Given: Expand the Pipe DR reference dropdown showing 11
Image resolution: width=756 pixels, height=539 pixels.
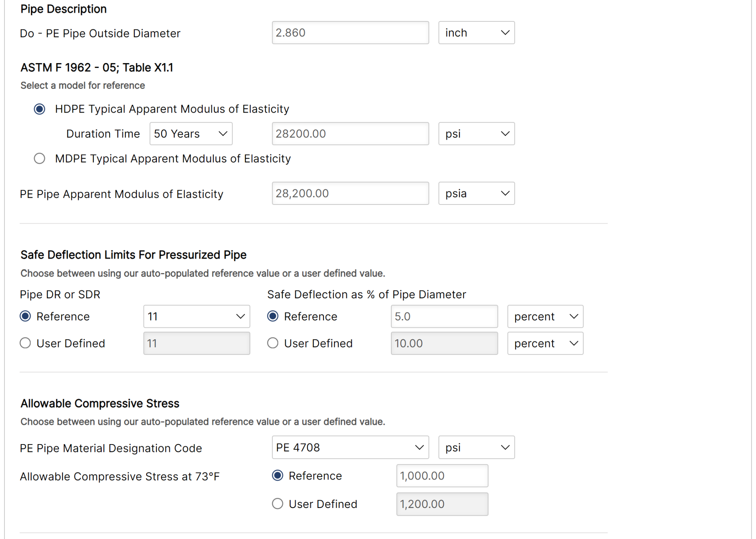Looking at the screenshot, I should pyautogui.click(x=196, y=316).
